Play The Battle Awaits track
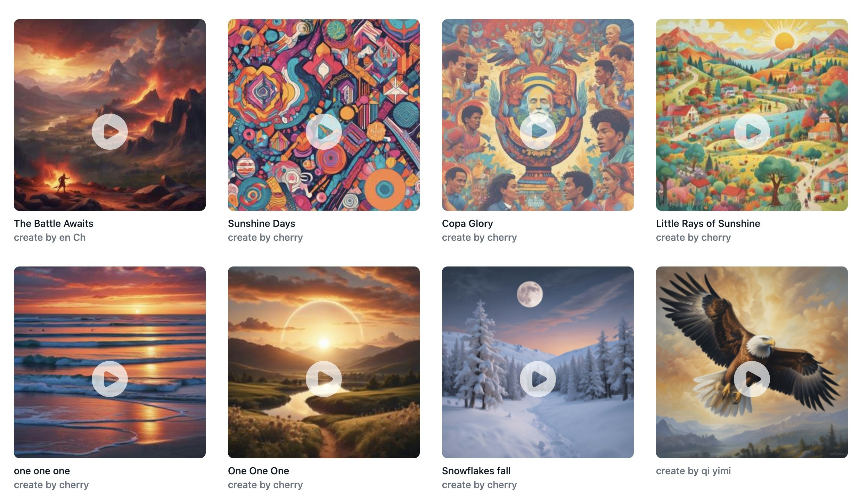 pyautogui.click(x=110, y=132)
